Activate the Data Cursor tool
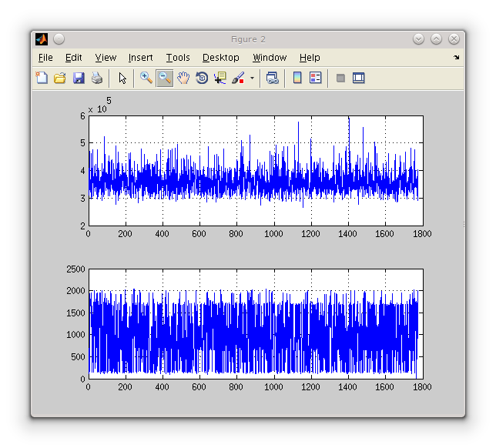The width and height of the screenshot is (496, 448). click(x=220, y=78)
